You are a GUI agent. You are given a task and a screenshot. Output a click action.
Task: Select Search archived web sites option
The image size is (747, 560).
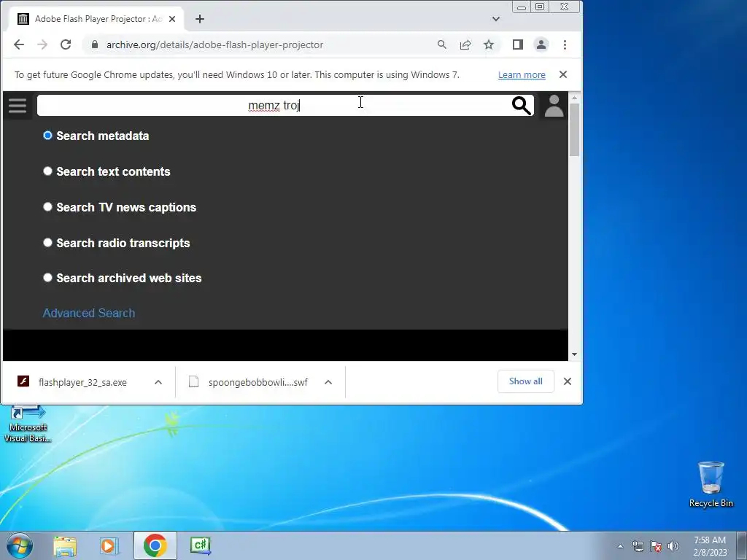(x=47, y=278)
